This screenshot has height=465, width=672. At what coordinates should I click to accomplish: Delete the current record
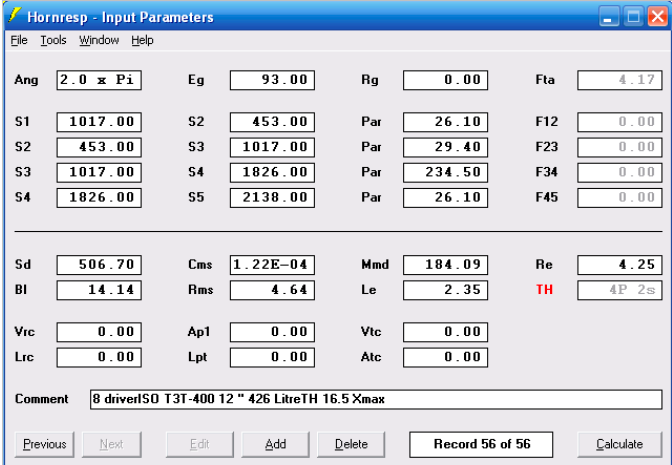point(351,444)
